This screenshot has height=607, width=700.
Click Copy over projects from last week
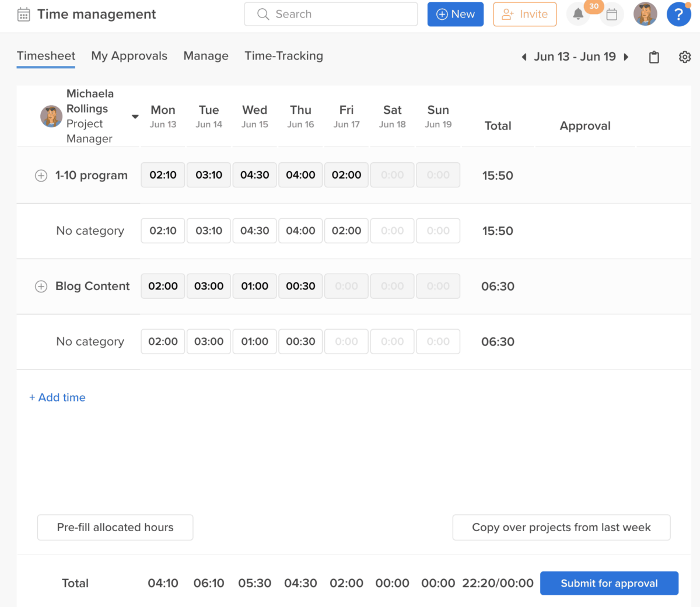coord(561,528)
